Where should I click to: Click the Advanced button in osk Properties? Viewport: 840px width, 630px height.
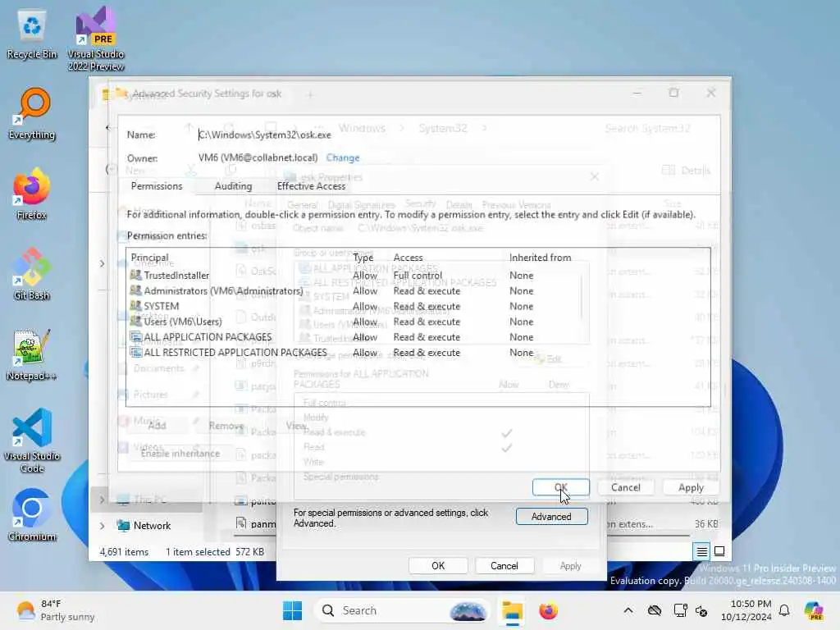pyautogui.click(x=551, y=517)
